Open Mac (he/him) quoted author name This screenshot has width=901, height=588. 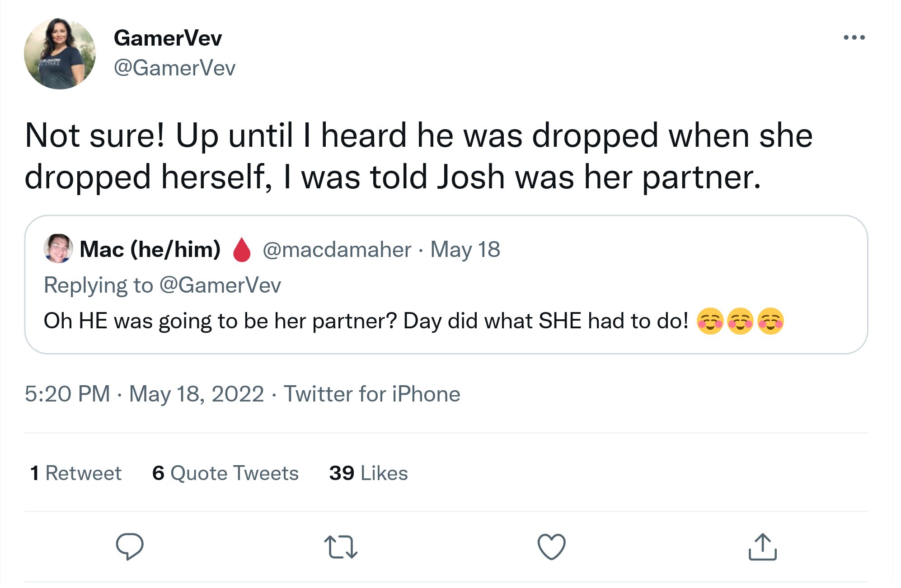(150, 249)
